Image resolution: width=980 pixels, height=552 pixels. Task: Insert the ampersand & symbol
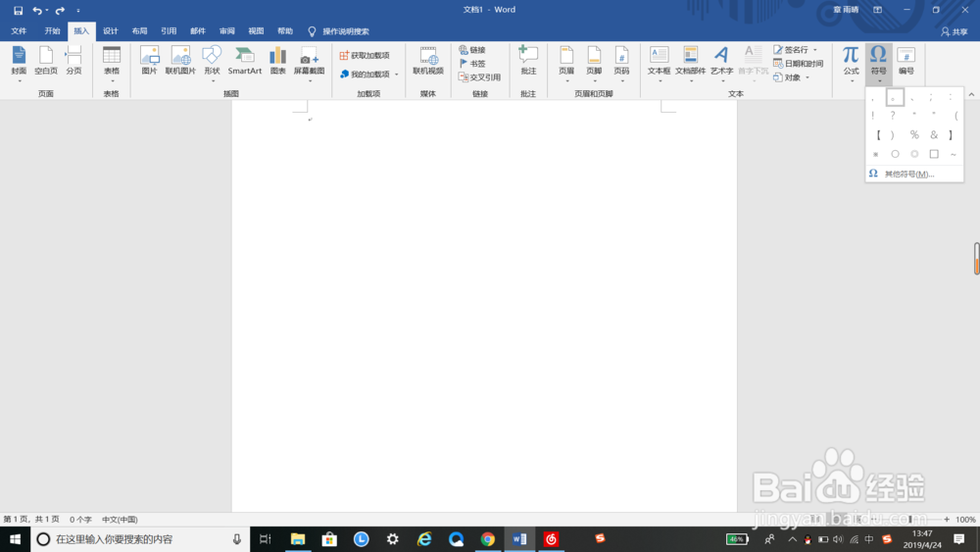[x=934, y=135]
